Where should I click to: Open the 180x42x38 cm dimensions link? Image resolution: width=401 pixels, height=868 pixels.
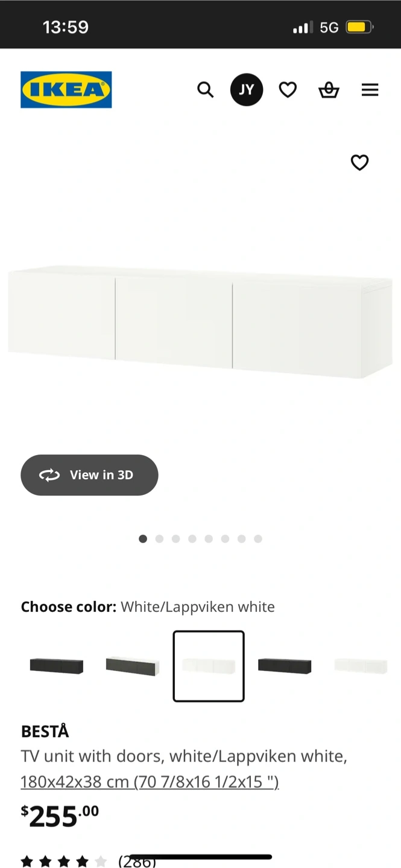pyautogui.click(x=150, y=782)
